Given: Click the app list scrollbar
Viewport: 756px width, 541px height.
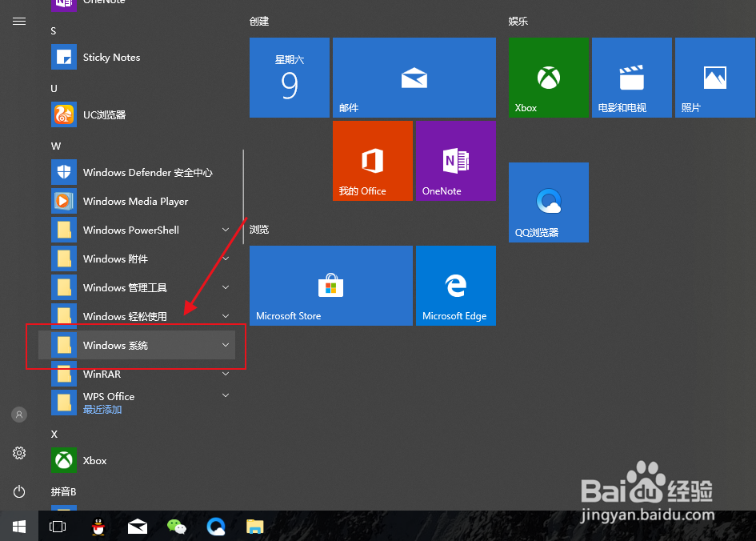Looking at the screenshot, I should 243,197.
